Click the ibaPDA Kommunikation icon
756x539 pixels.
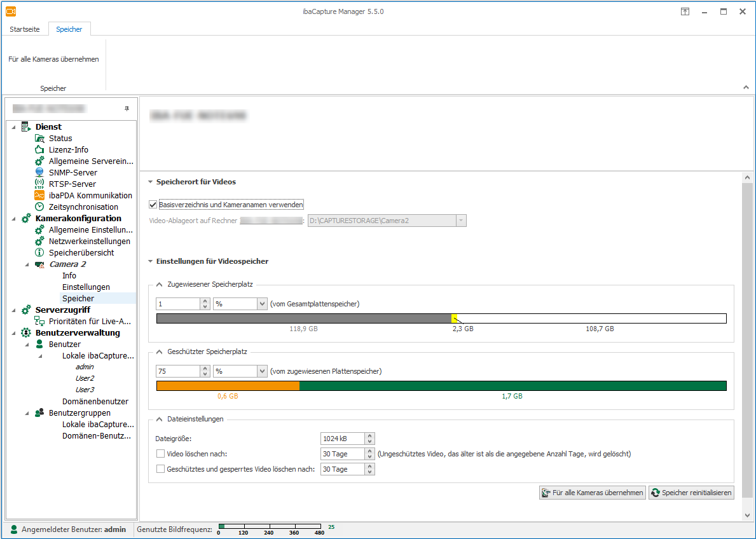39,196
